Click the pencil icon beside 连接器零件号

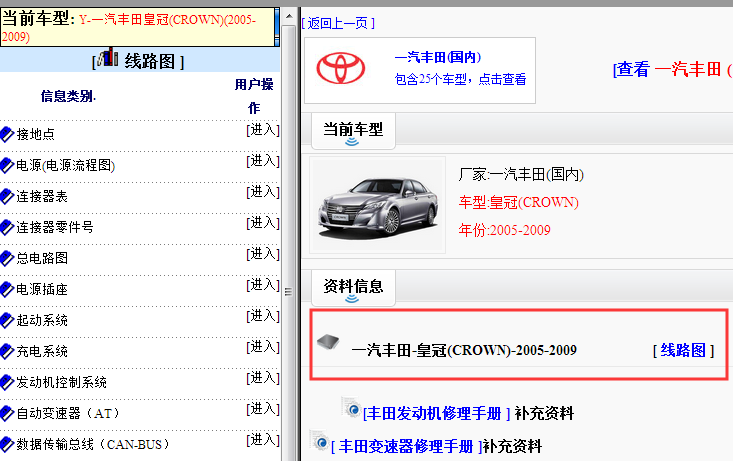[x=7, y=227]
